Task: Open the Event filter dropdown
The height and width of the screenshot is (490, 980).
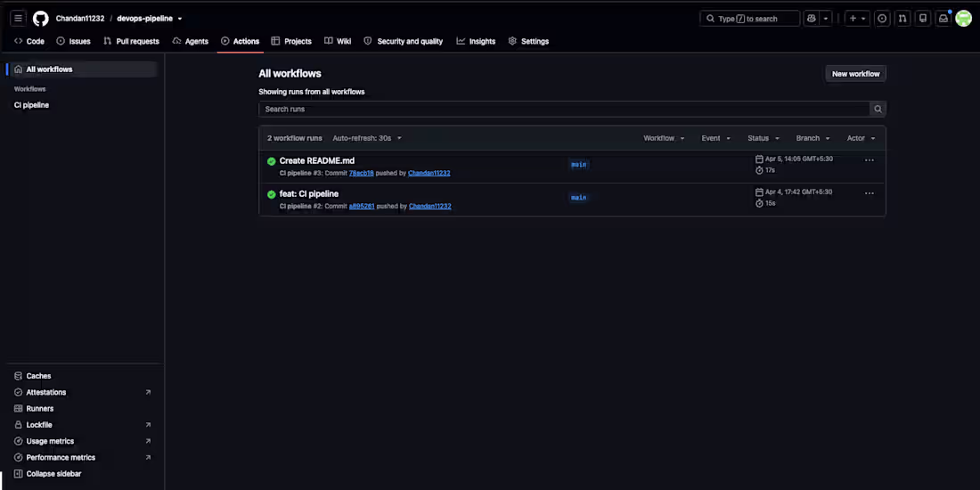Action: click(715, 138)
